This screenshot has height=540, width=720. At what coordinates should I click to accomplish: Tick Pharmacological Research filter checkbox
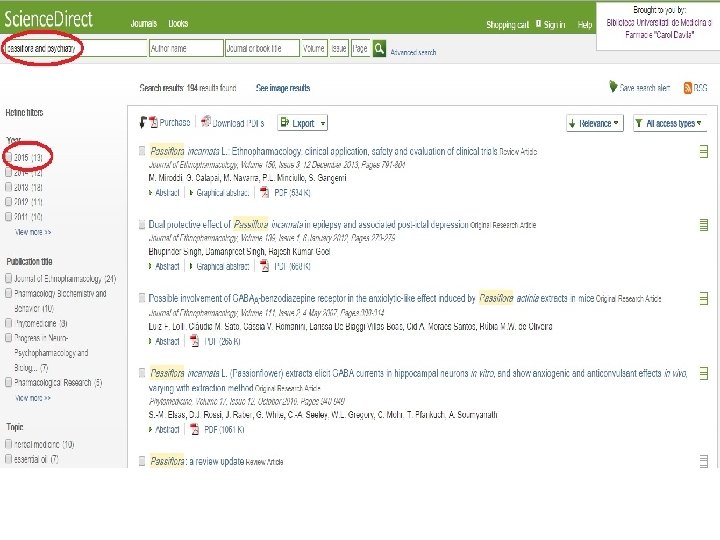(x=8, y=382)
